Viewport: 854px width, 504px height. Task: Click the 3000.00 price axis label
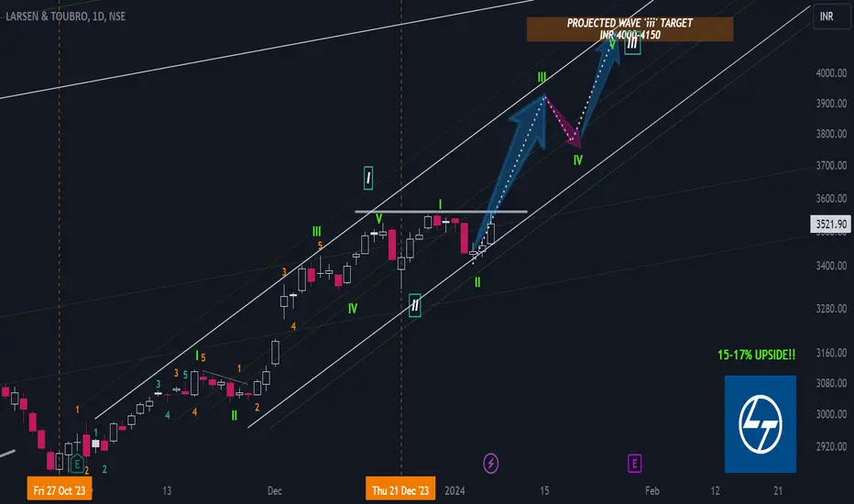831,414
